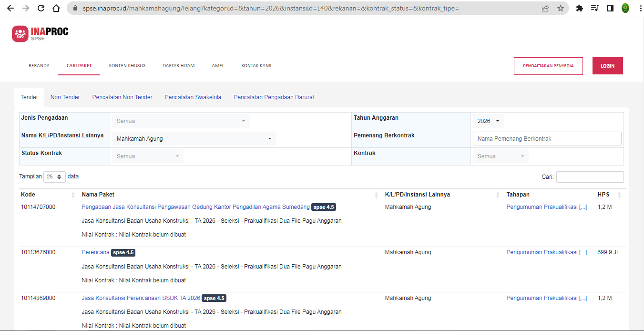
Task: Click the INAPROC SPSE logo
Action: [x=41, y=33]
